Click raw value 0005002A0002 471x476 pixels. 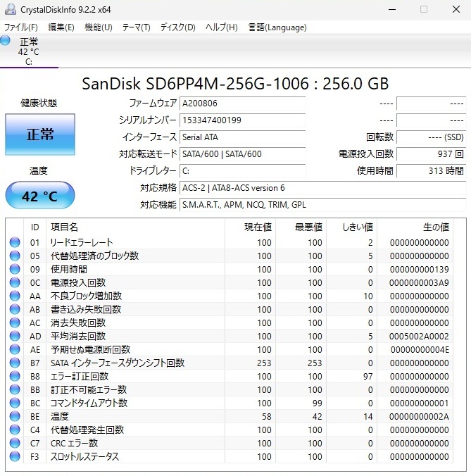pyautogui.click(x=419, y=336)
